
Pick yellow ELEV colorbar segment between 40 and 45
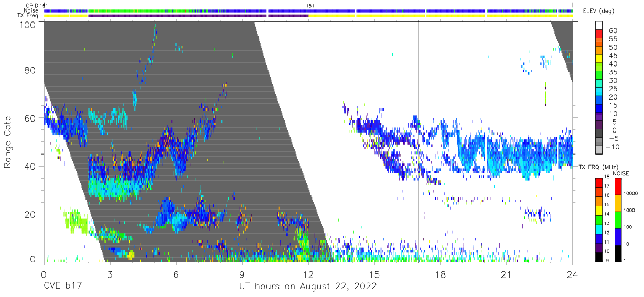point(599,60)
